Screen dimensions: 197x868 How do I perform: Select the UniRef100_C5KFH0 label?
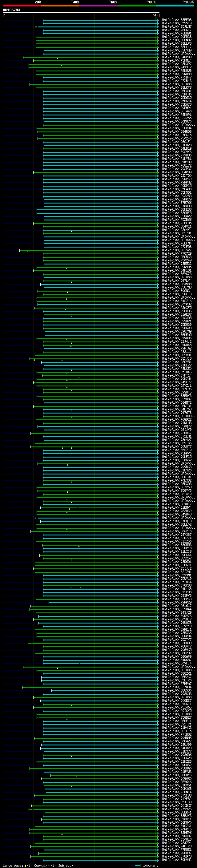click(176, 94)
